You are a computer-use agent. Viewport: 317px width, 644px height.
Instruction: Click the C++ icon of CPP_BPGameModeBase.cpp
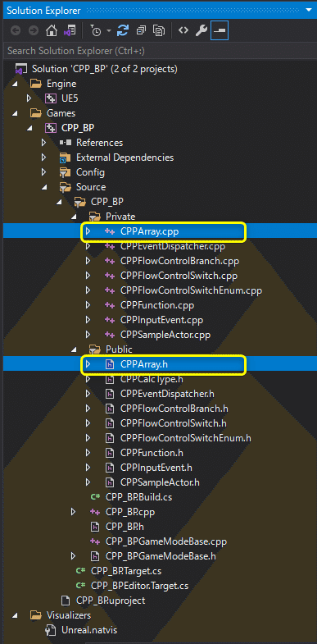[x=95, y=541]
